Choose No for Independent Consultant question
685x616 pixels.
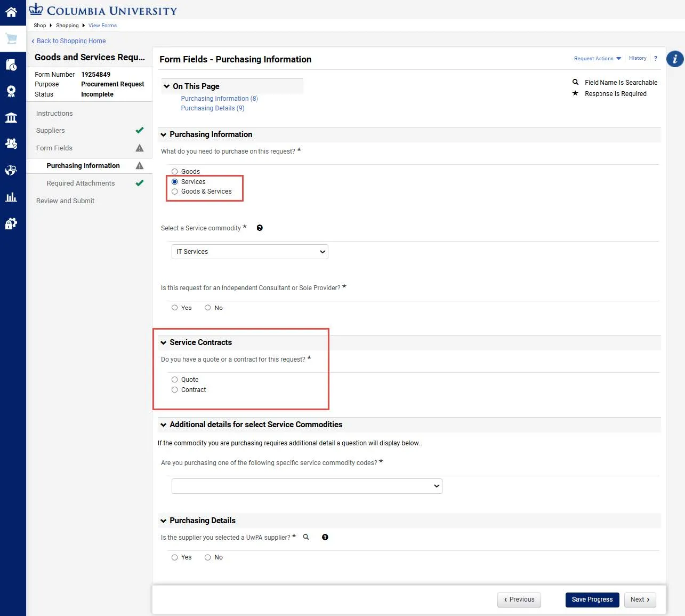[x=208, y=308]
